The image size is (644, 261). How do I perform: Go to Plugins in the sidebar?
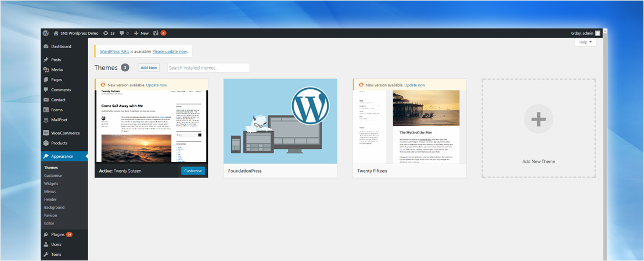pyautogui.click(x=58, y=234)
